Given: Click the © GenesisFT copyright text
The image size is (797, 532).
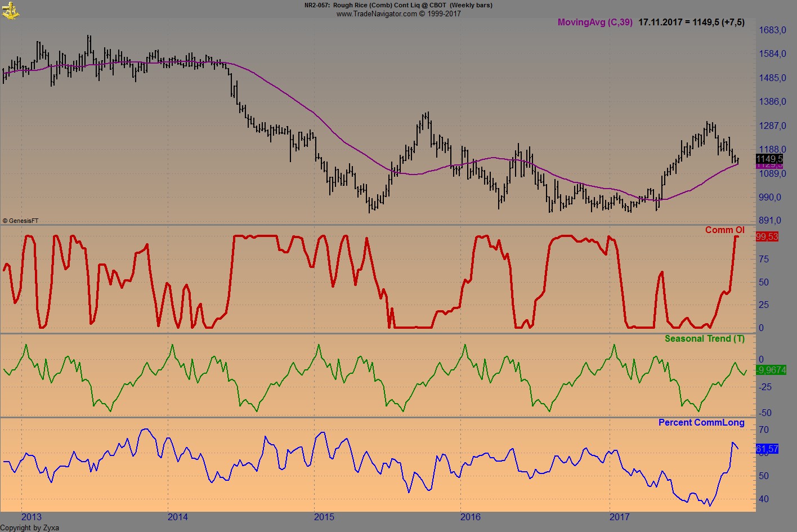Looking at the screenshot, I should coord(21,221).
